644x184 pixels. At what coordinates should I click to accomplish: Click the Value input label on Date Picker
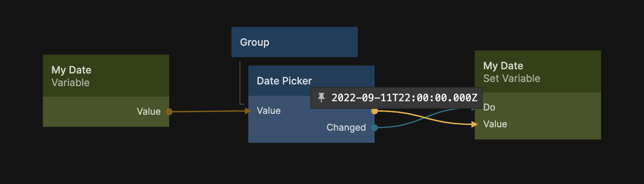coord(269,110)
